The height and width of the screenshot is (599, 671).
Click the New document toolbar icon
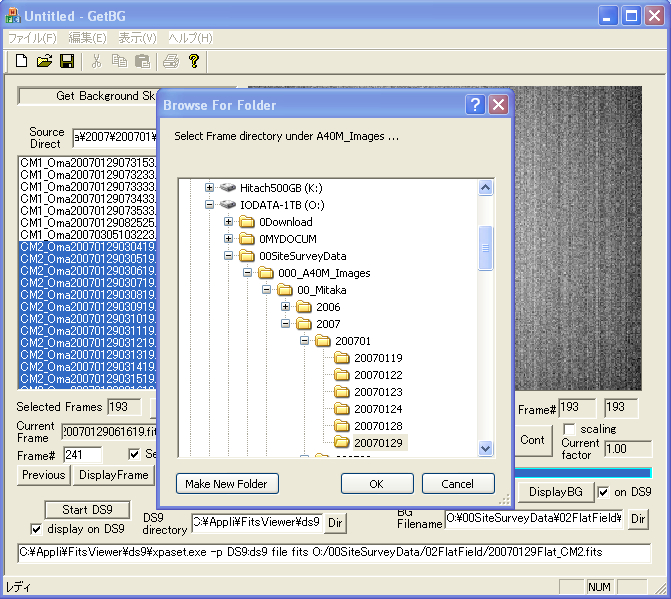click(21, 62)
